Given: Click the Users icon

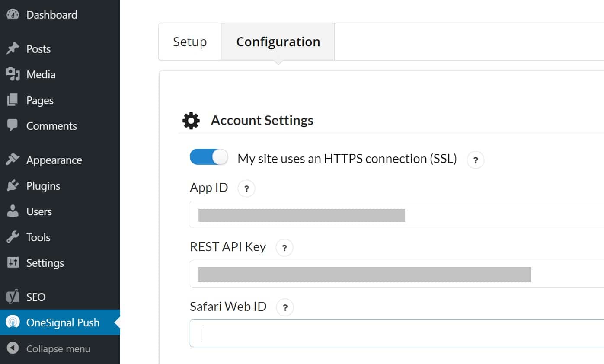Looking at the screenshot, I should point(12,211).
